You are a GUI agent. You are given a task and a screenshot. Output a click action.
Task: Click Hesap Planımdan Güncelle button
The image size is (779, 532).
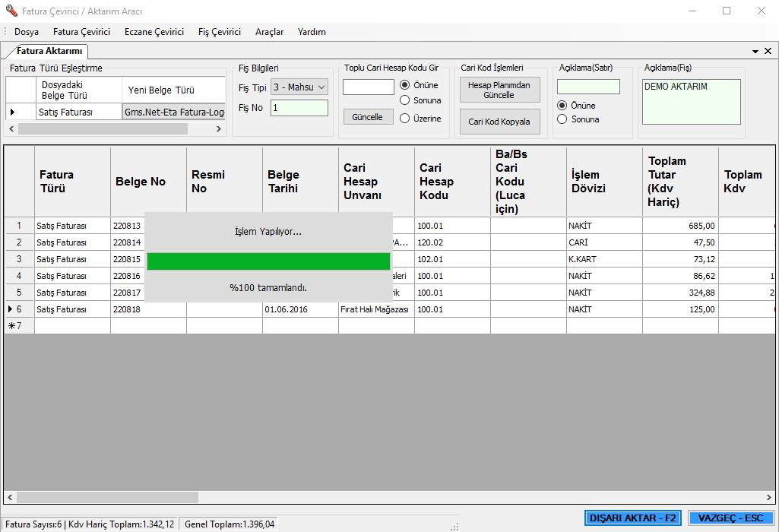pyautogui.click(x=499, y=90)
